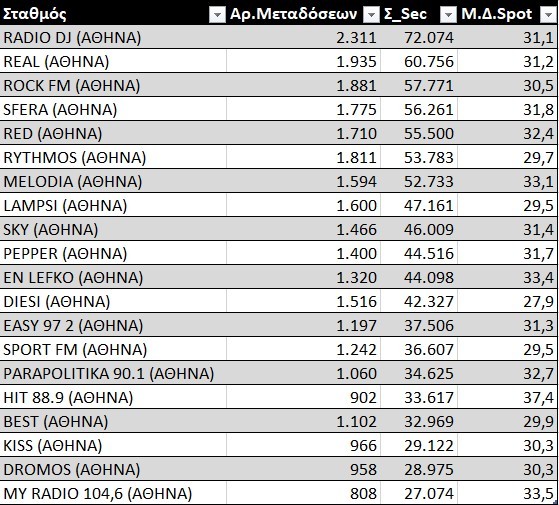This screenshot has height=505, width=559.
Task: Click the REAL (ΑΘΗΝΑ) station cell
Action: pyautogui.click(x=113, y=61)
